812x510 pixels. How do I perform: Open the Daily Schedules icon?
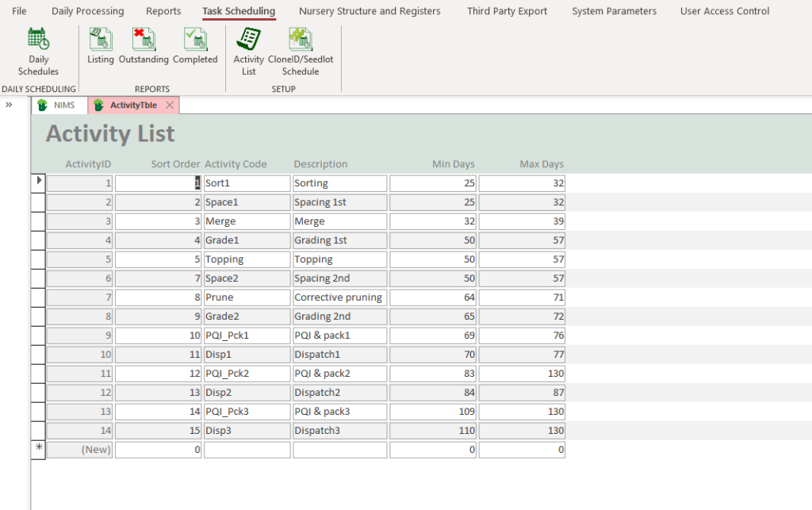[38, 51]
